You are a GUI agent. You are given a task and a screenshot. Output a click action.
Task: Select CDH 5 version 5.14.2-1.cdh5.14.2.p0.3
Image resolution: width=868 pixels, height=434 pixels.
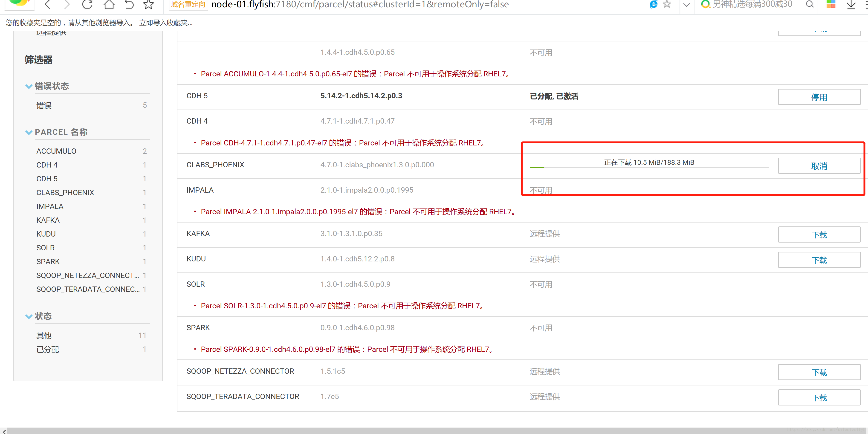[361, 96]
